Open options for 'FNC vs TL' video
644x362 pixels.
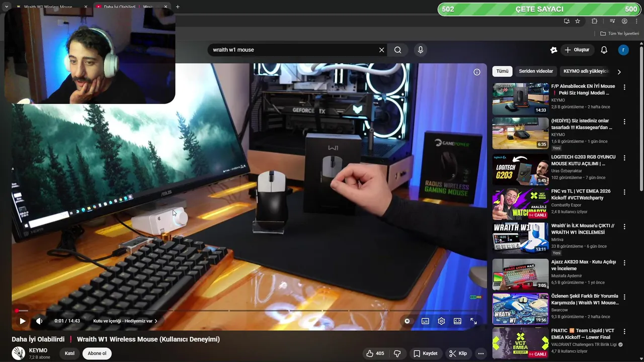point(624,192)
